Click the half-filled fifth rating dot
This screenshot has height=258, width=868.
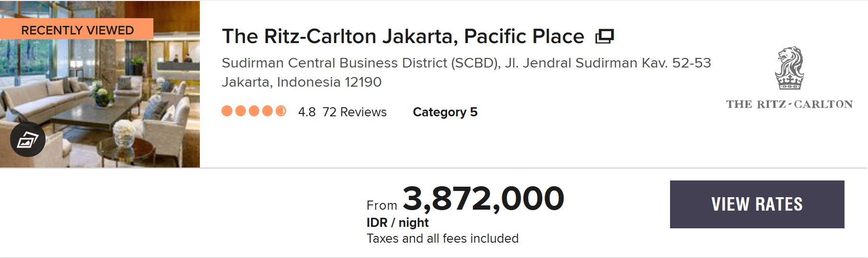click(281, 111)
